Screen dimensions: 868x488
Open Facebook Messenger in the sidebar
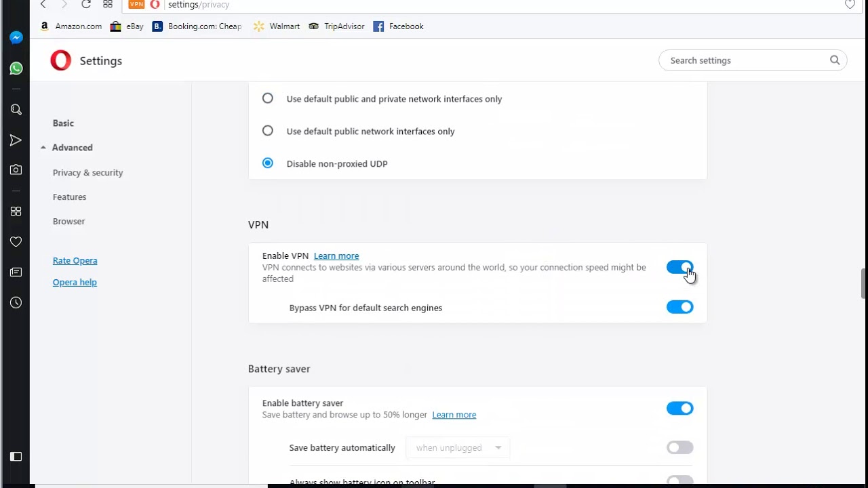coord(16,38)
